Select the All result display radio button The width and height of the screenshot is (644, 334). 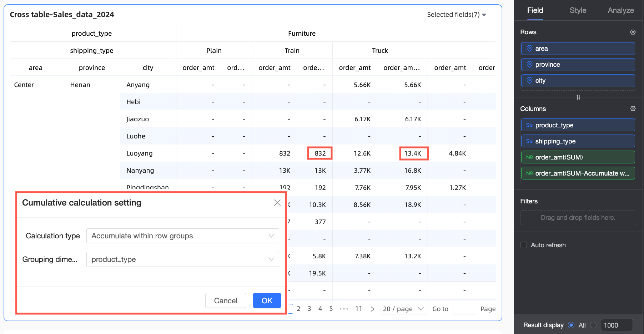571,325
